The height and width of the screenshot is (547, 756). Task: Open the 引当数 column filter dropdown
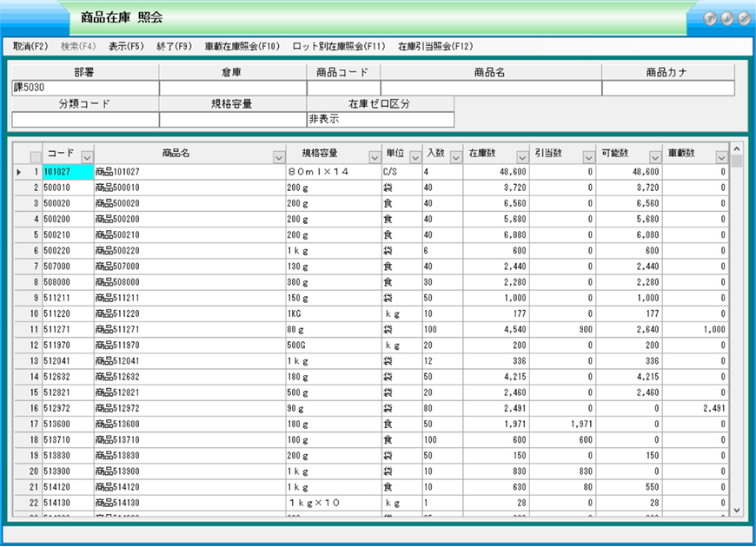pyautogui.click(x=588, y=157)
